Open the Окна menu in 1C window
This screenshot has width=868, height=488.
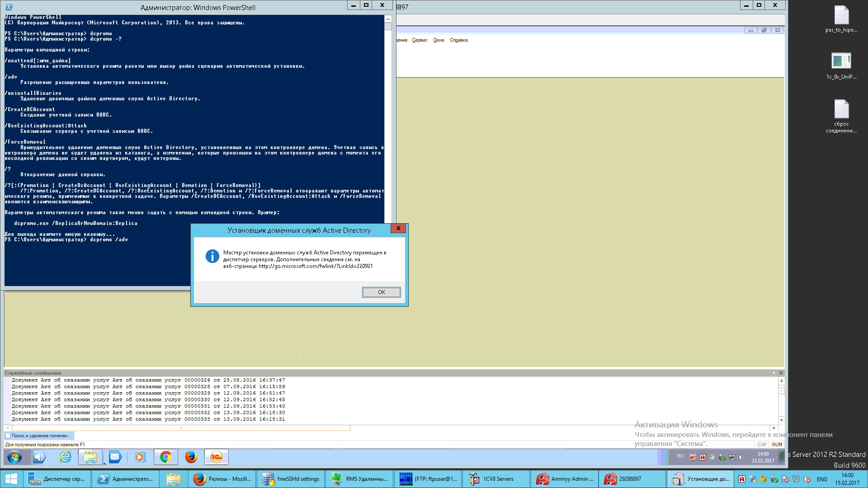point(439,40)
